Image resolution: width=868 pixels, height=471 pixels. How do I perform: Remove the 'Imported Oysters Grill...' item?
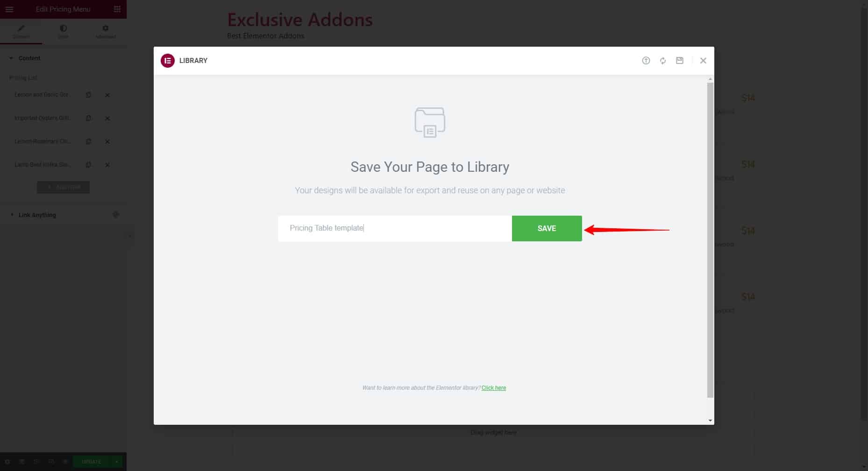click(x=107, y=118)
